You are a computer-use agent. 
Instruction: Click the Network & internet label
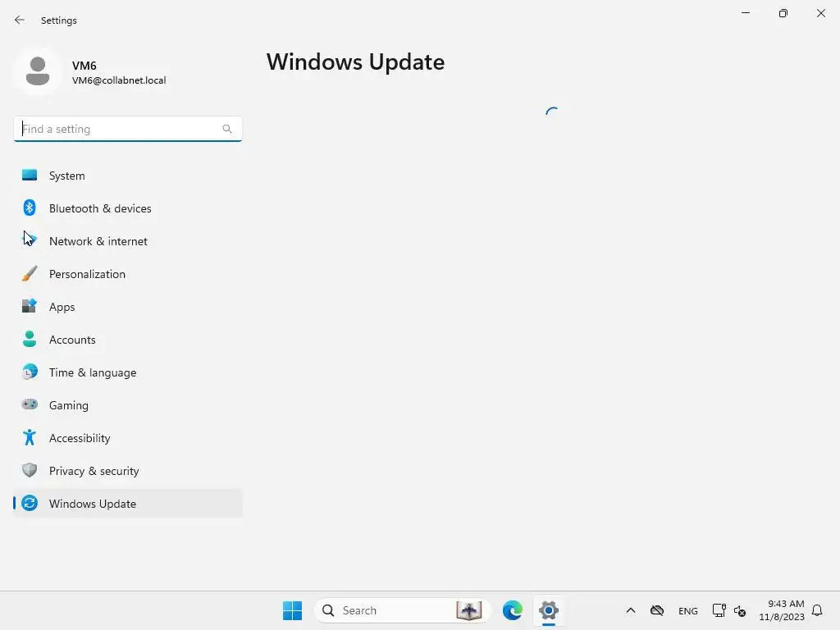click(98, 241)
